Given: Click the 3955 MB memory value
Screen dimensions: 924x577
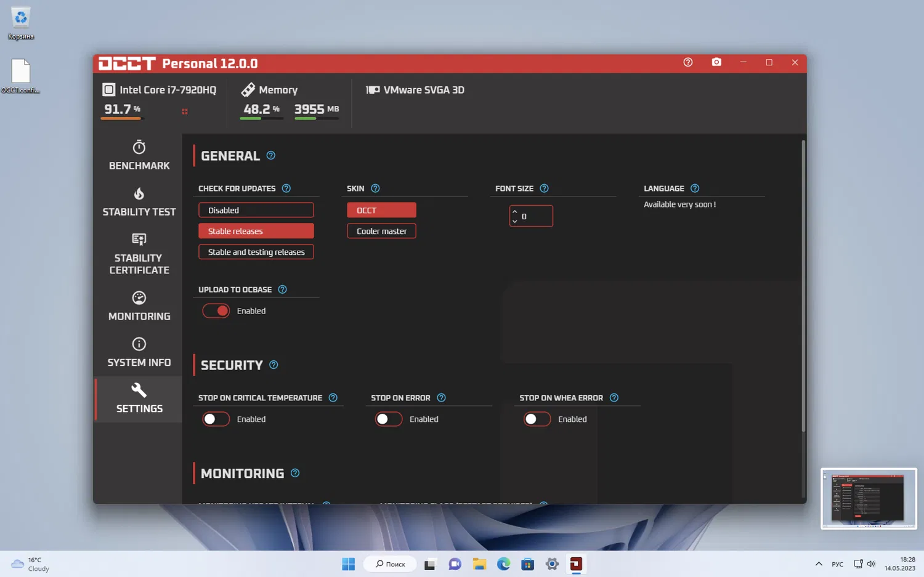Looking at the screenshot, I should (317, 109).
